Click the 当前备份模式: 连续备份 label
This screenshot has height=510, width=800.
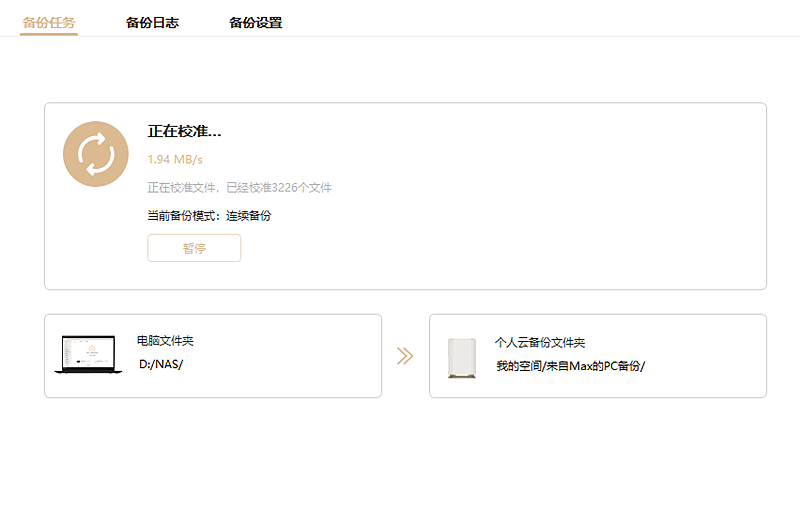click(x=209, y=216)
